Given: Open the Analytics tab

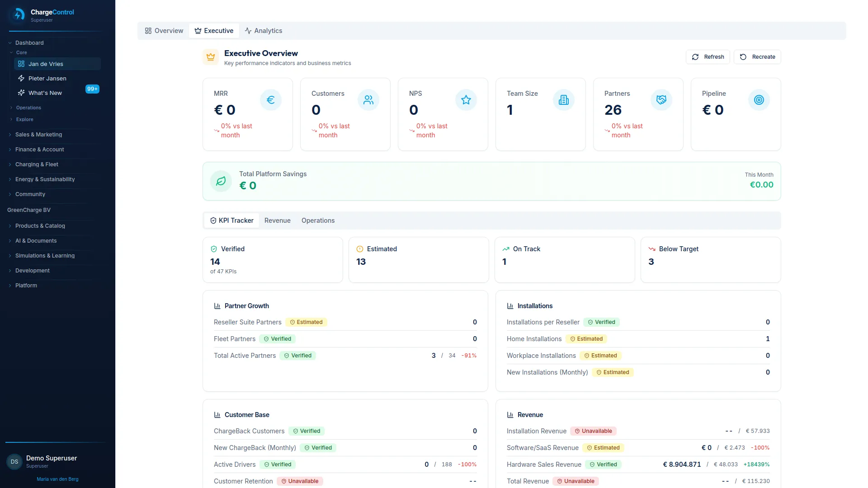Looking at the screenshot, I should click(264, 31).
